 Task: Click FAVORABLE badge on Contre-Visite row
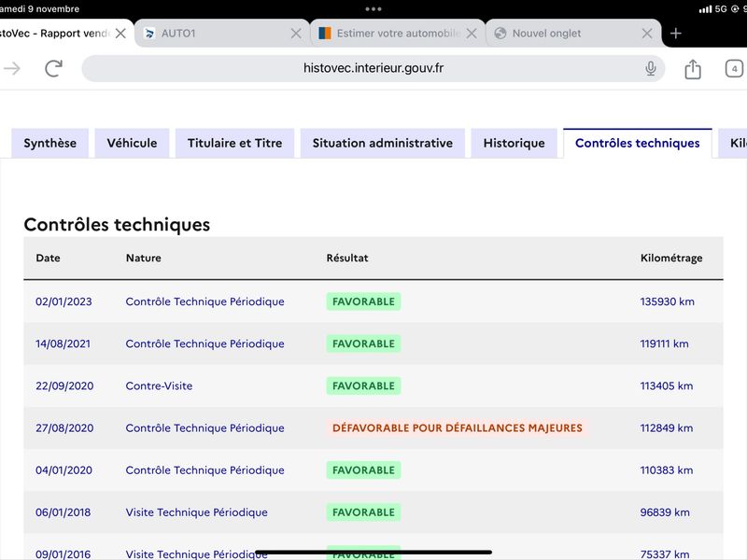[363, 385]
